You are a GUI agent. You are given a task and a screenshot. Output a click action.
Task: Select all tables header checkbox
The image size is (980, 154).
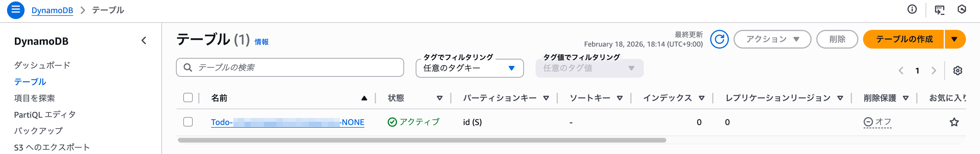(188, 97)
